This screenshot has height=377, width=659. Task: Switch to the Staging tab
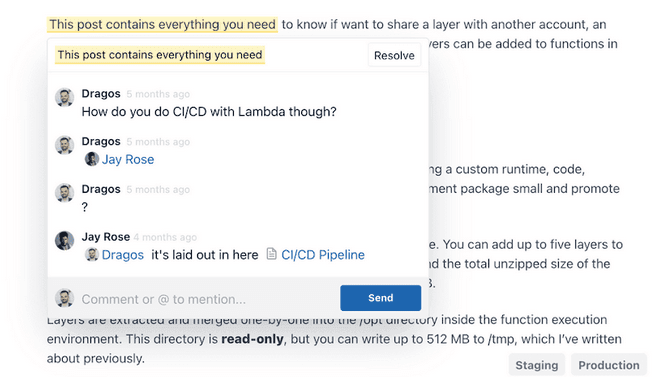click(x=537, y=365)
